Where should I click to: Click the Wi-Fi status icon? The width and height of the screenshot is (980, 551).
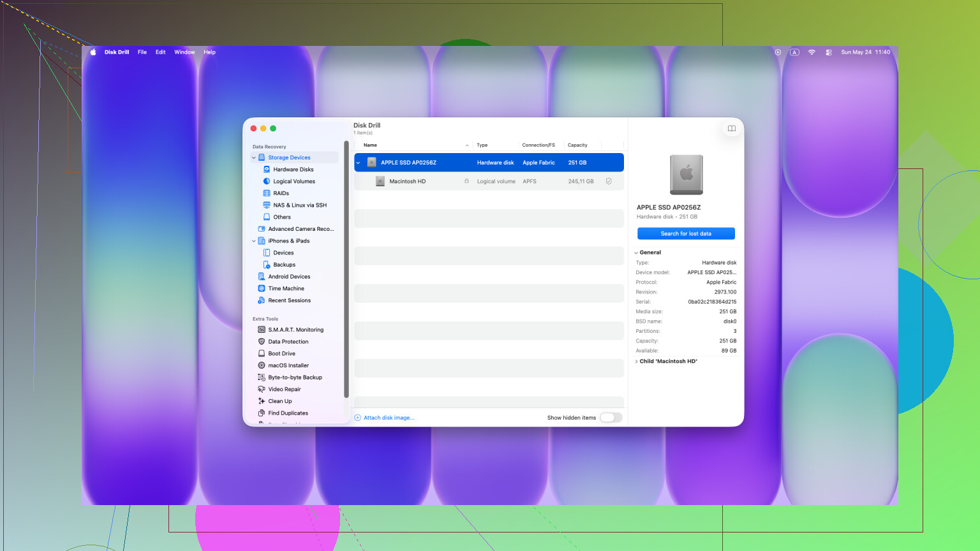point(812,52)
